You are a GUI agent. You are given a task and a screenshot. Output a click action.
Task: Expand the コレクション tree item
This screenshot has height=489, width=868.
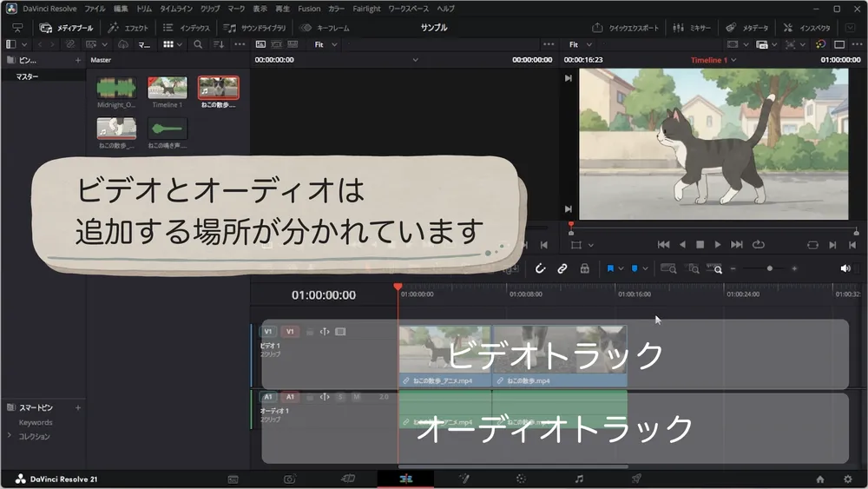tap(10, 436)
